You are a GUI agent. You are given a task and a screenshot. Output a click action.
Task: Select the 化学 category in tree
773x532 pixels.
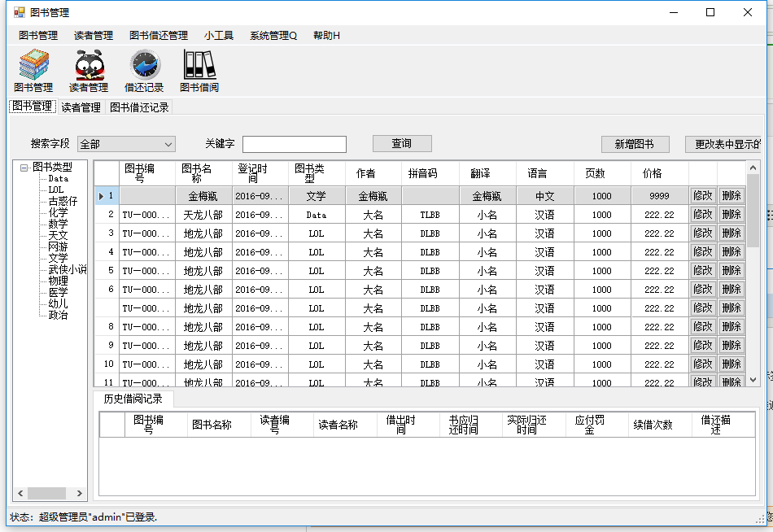pyautogui.click(x=58, y=212)
